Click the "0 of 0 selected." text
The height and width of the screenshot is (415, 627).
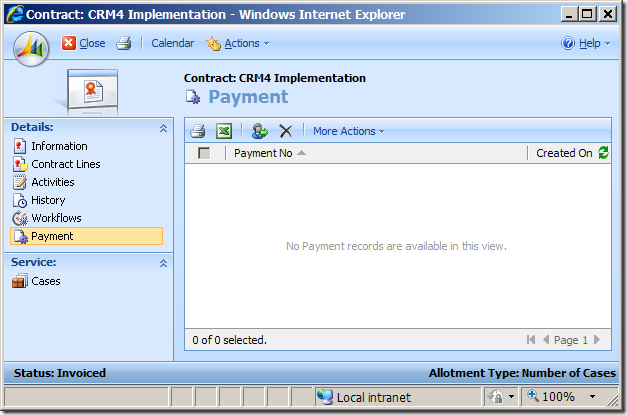coord(229,340)
